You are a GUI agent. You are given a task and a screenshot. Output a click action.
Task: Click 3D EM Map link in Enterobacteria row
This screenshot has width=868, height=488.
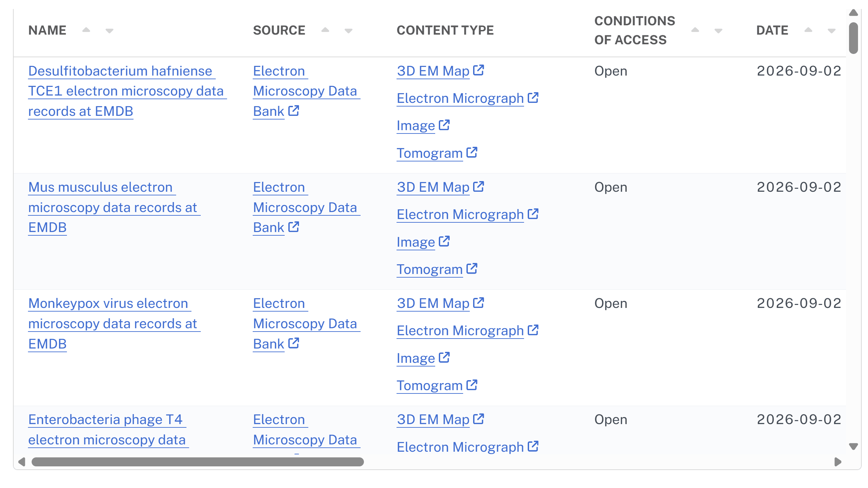[433, 420]
